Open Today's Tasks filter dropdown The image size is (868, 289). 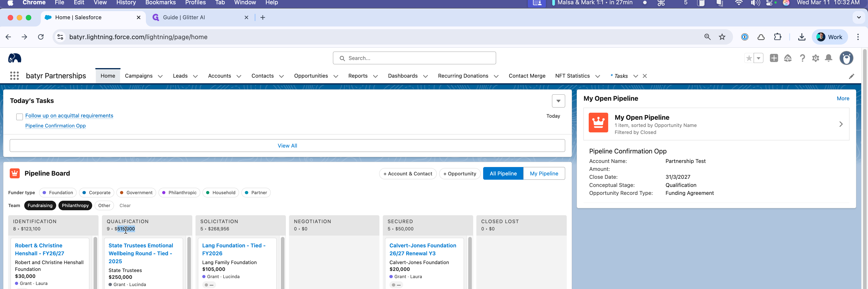[x=558, y=101]
